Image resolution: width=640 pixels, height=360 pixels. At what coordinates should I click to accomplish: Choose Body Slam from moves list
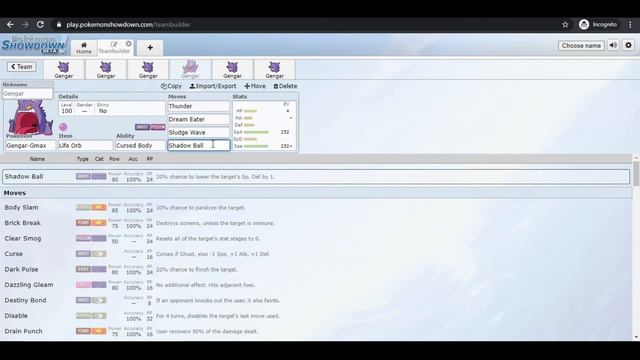[x=316, y=207]
